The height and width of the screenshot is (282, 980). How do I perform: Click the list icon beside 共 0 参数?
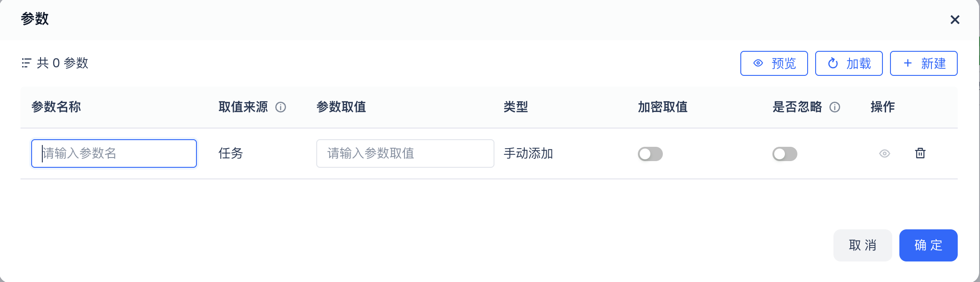26,63
